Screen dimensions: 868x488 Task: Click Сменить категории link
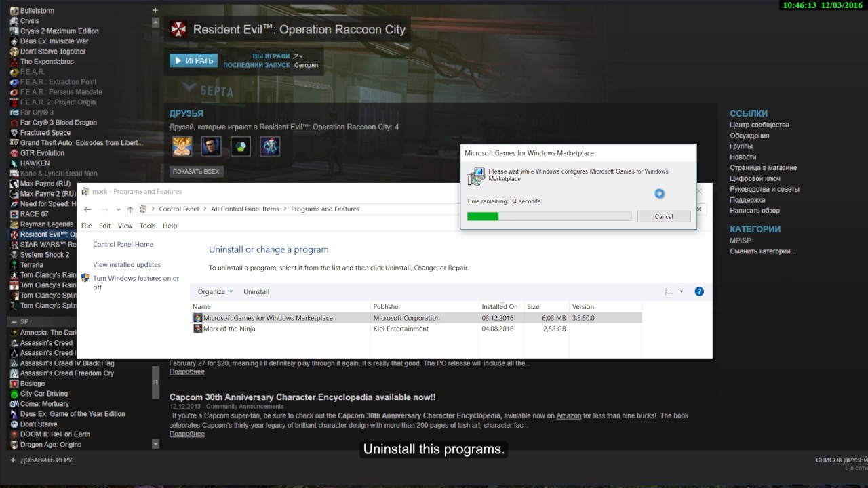point(763,251)
